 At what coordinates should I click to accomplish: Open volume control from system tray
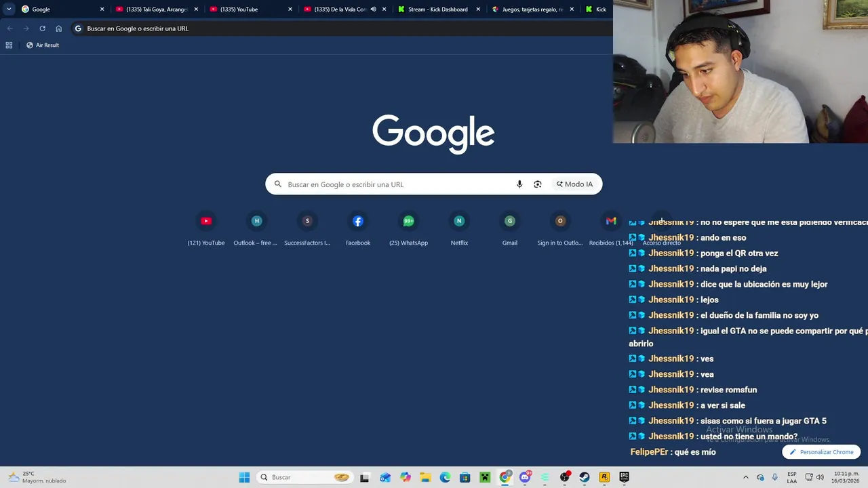821,477
